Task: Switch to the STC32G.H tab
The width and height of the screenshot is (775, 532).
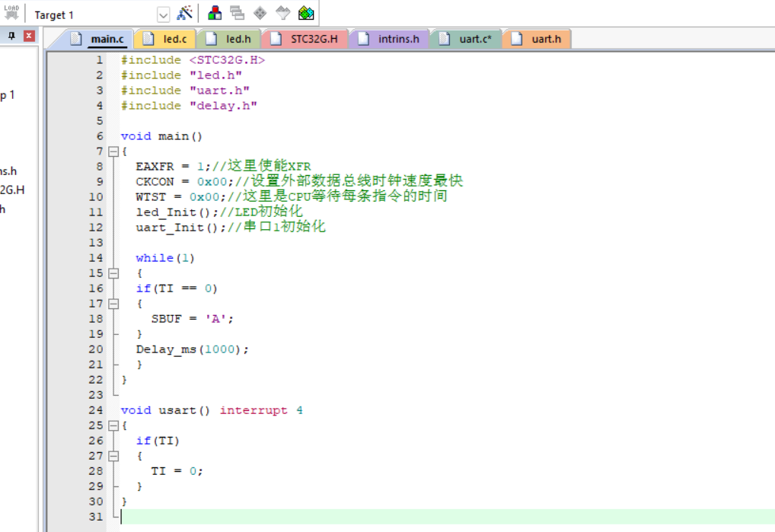Action: click(305, 39)
